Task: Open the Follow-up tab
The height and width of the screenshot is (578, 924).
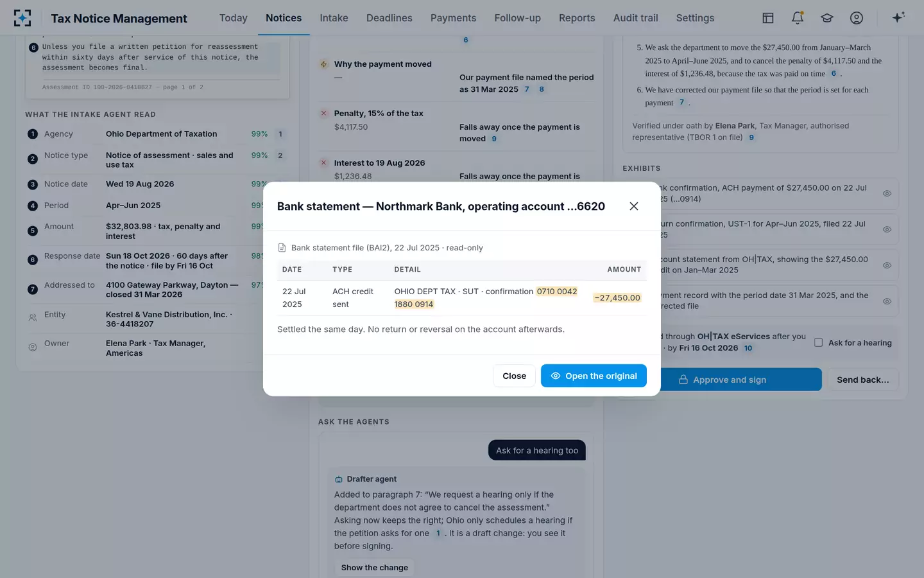Action: (518, 18)
